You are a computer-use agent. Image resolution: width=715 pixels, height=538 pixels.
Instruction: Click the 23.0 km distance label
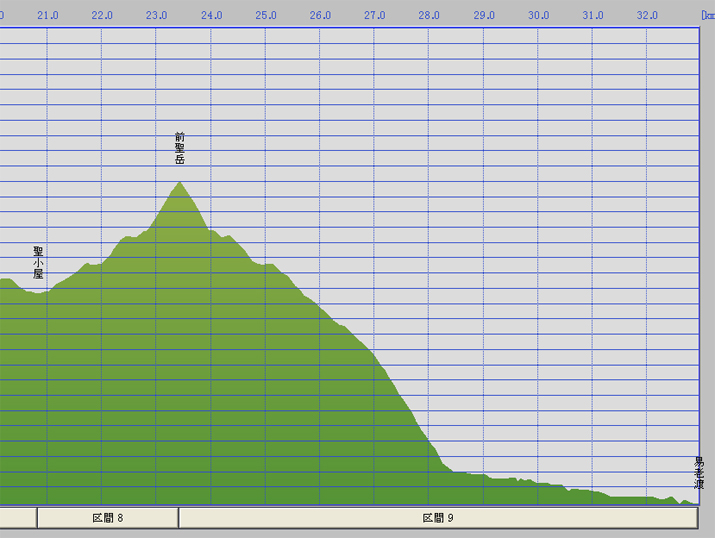pos(156,16)
